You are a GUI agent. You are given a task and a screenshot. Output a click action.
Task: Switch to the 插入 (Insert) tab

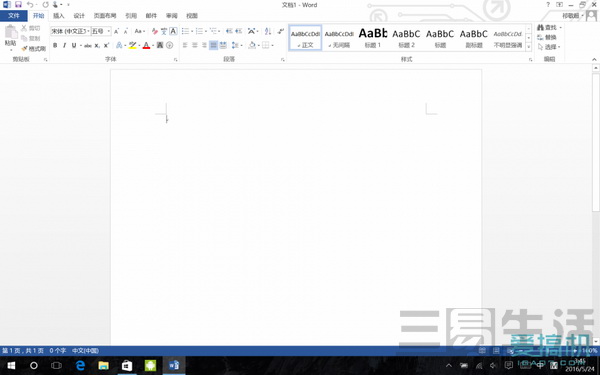click(59, 16)
